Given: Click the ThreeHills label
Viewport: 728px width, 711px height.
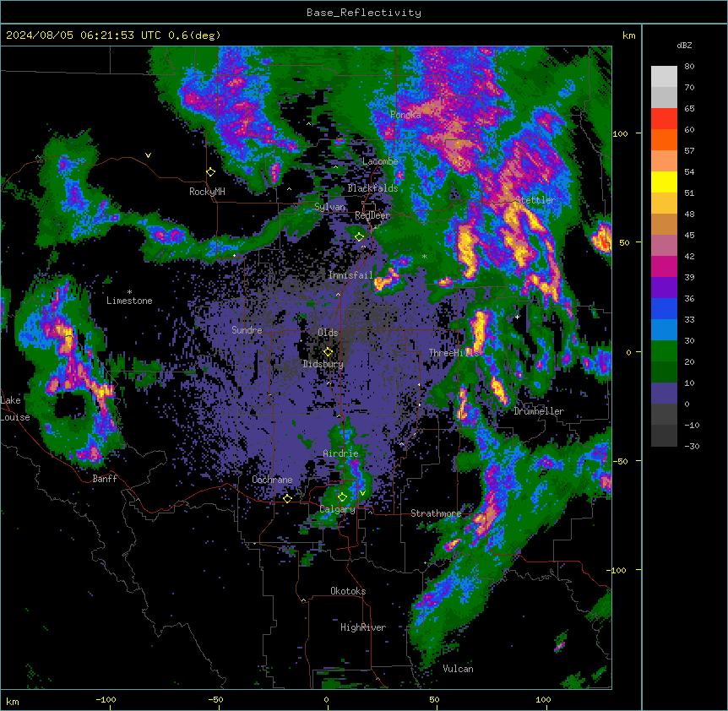Looking at the screenshot, I should tap(454, 353).
